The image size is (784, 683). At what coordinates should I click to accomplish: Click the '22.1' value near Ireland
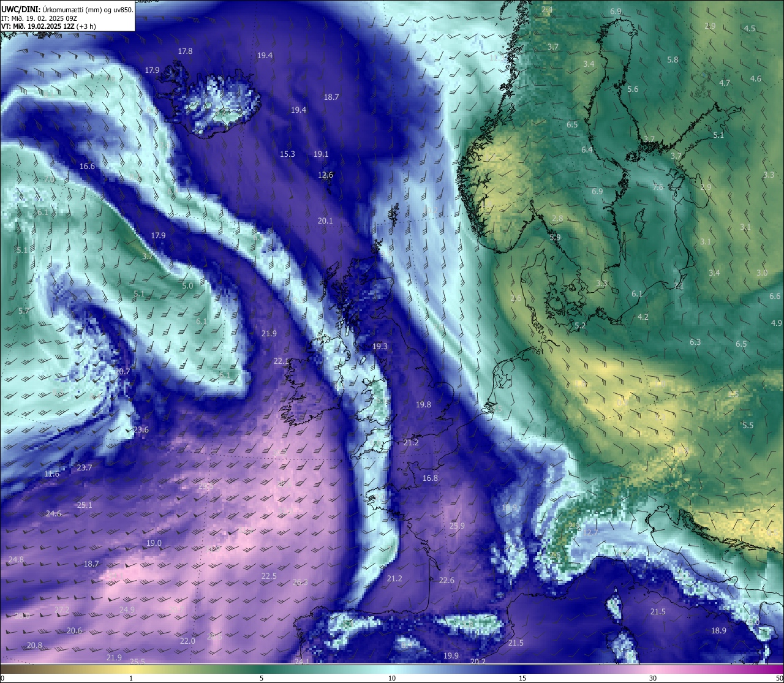(x=281, y=361)
